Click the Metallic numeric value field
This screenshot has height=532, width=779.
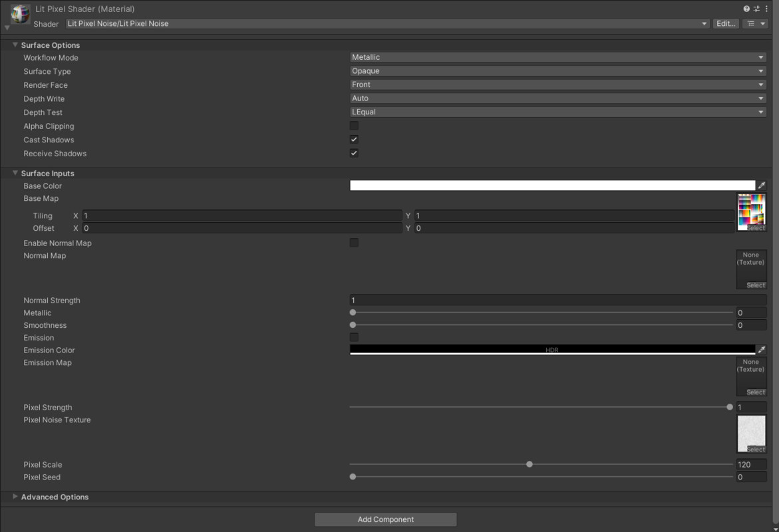[x=751, y=313]
